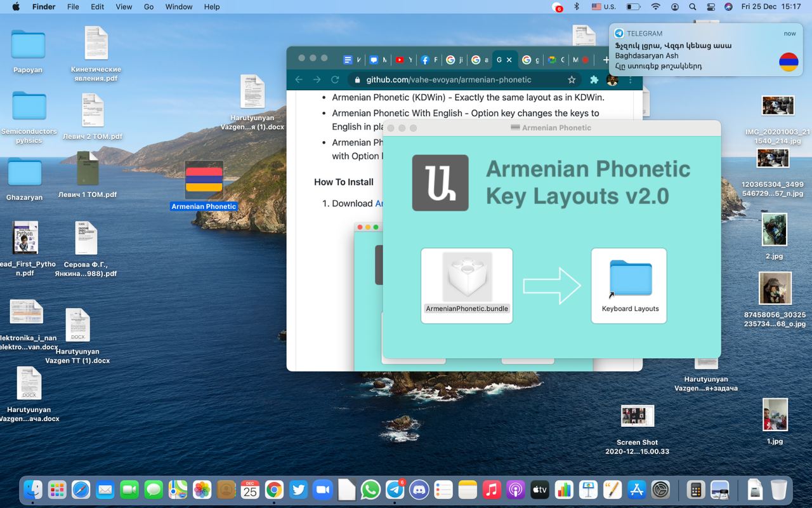Open the View menu
Image resolution: width=812 pixels, height=508 pixels.
pos(124,7)
